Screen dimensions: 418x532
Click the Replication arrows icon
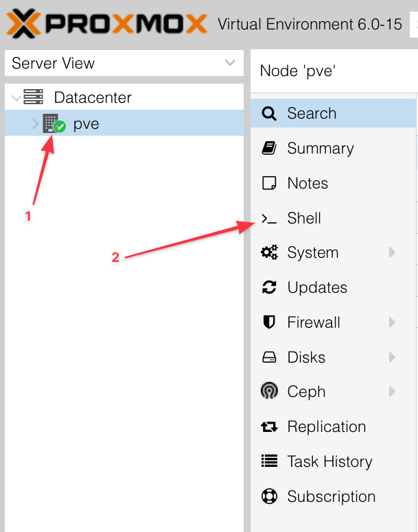coord(269,427)
